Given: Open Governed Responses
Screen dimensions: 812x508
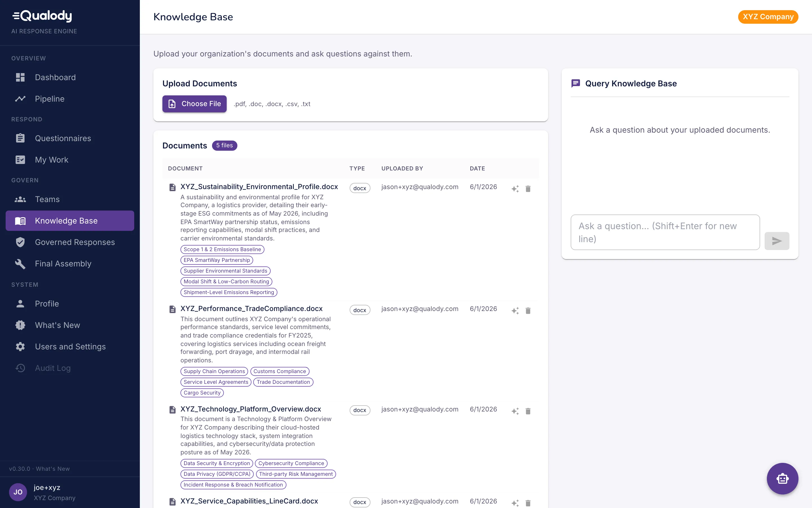Looking at the screenshot, I should (70, 242).
